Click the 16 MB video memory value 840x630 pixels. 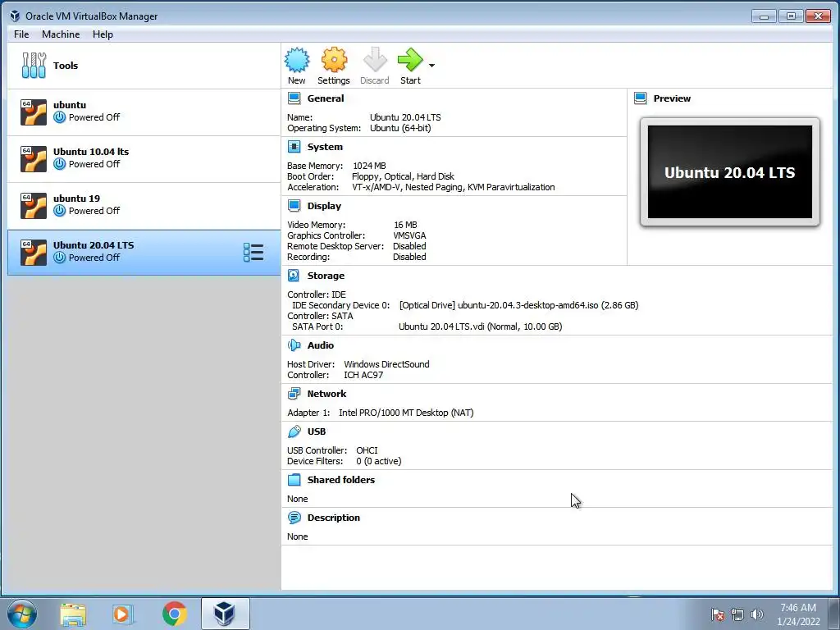[x=405, y=225]
